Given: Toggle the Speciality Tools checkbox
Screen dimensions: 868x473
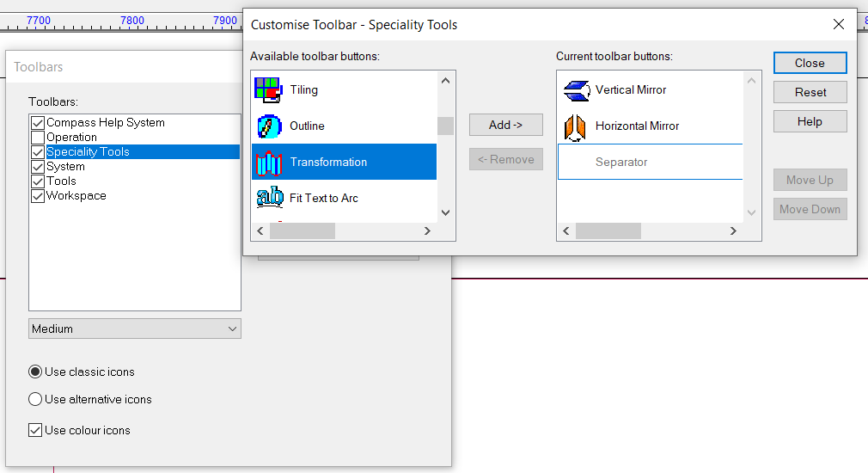Looking at the screenshot, I should [38, 151].
